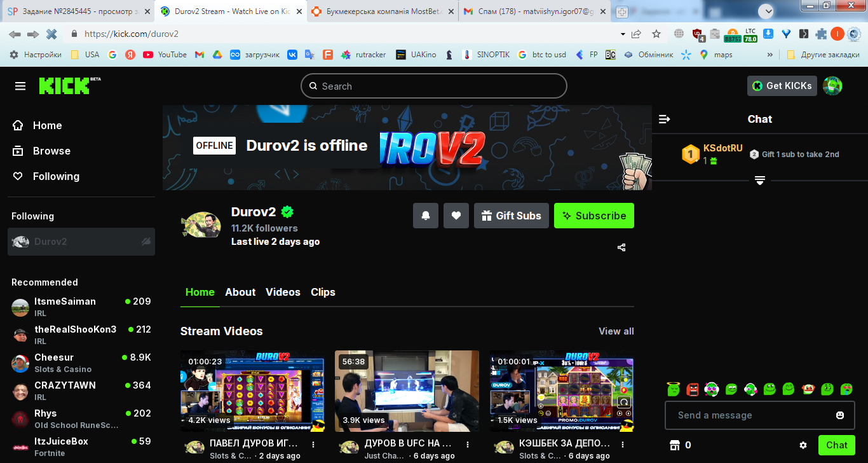868x463 pixels.
Task: Open the Chrome extensions puzzle icon
Action: click(x=821, y=34)
